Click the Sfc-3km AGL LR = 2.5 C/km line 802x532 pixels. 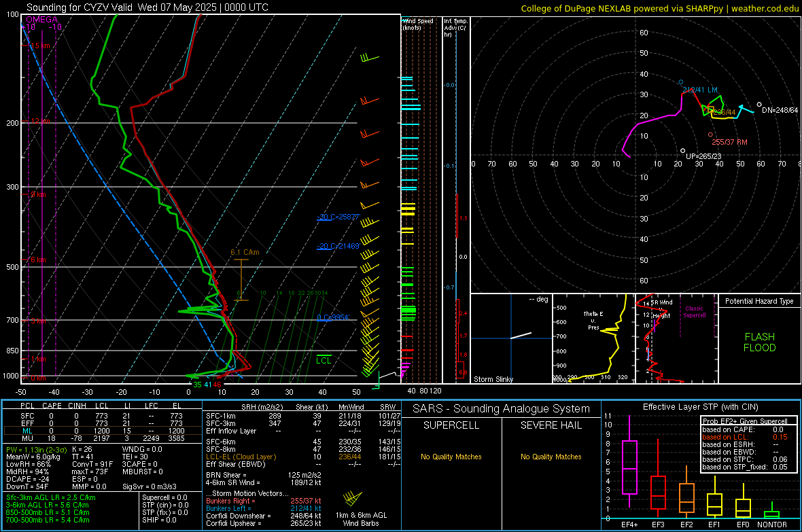pos(51,498)
